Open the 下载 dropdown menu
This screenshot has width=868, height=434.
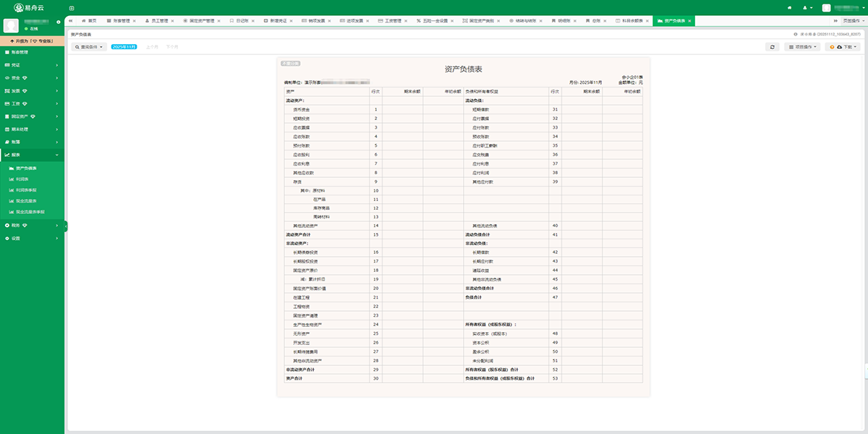point(843,47)
